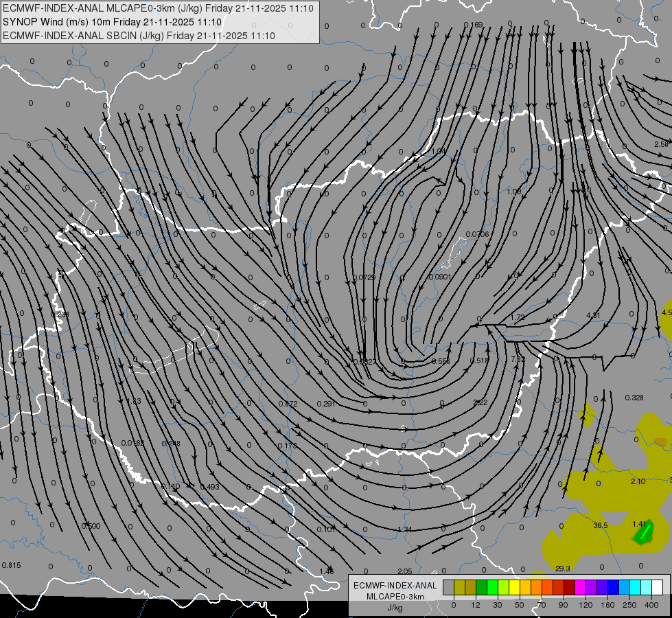Click the legend tick value 90

click(563, 605)
